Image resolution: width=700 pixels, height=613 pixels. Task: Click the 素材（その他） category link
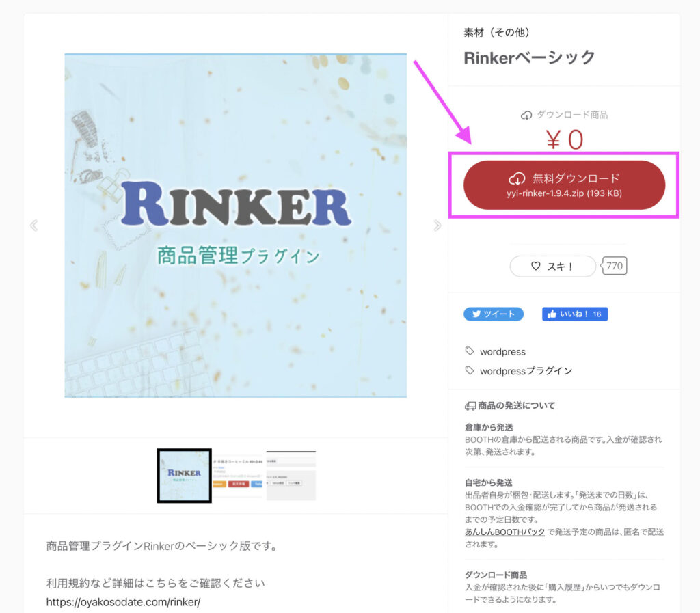(496, 33)
